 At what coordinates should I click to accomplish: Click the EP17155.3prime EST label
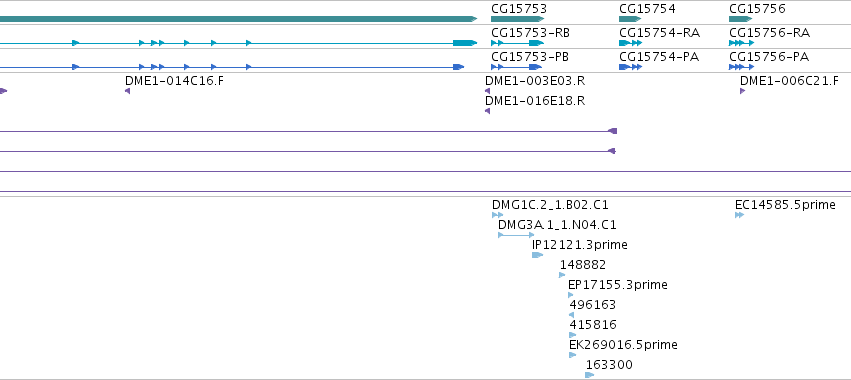(x=618, y=284)
